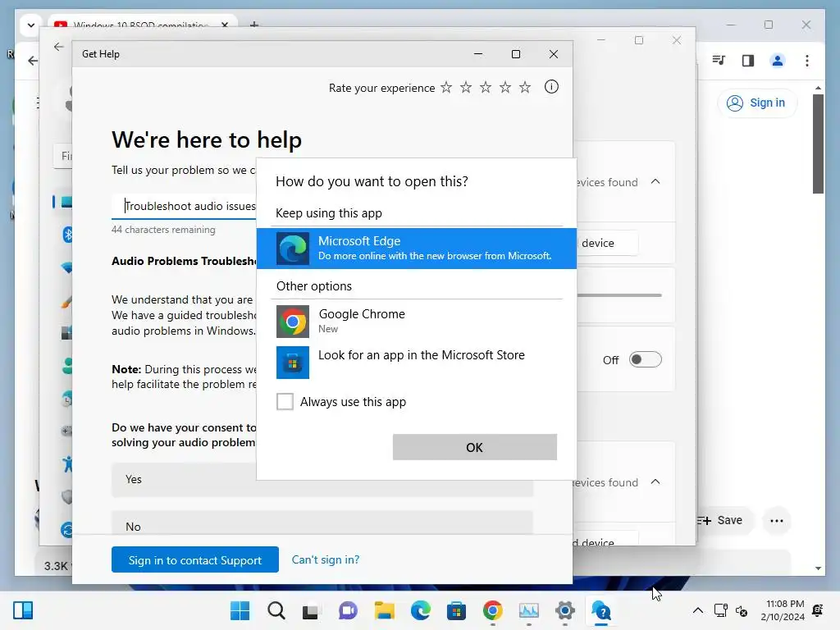The height and width of the screenshot is (630, 840).
Task: Open Windows Update icon in Settings sidebar
Action: click(67, 530)
